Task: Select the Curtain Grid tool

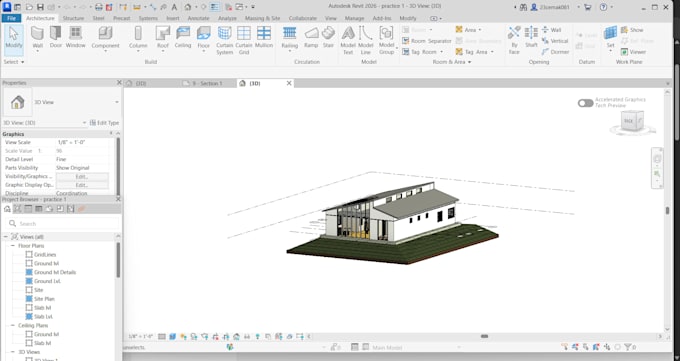Action: 244,40
